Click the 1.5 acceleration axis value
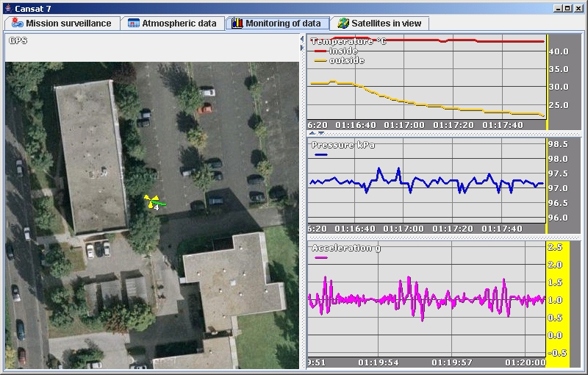 click(x=555, y=282)
